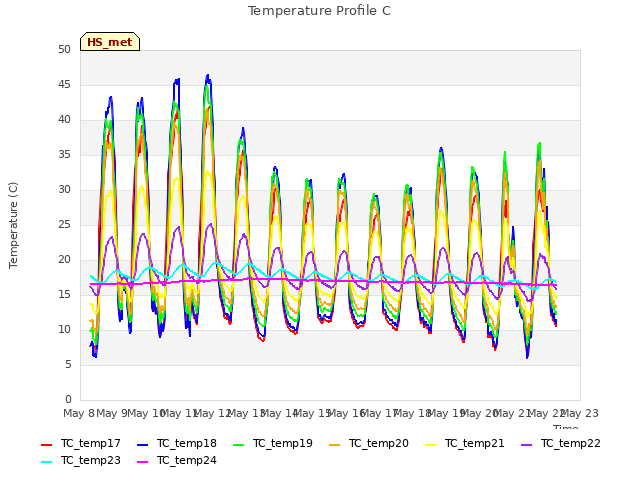Click the magenta TC_temp24 legend color marker

pos(142,462)
